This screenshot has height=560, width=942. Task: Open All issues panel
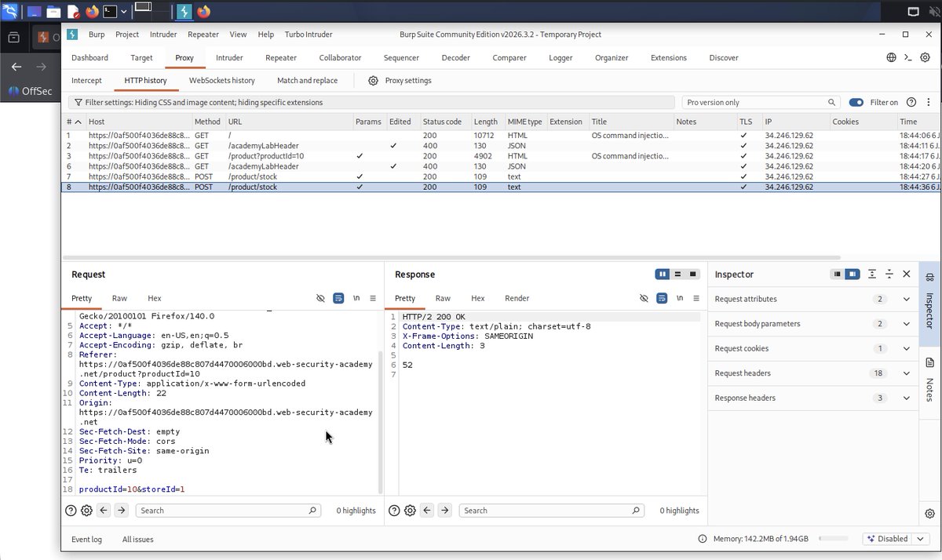pyautogui.click(x=138, y=540)
